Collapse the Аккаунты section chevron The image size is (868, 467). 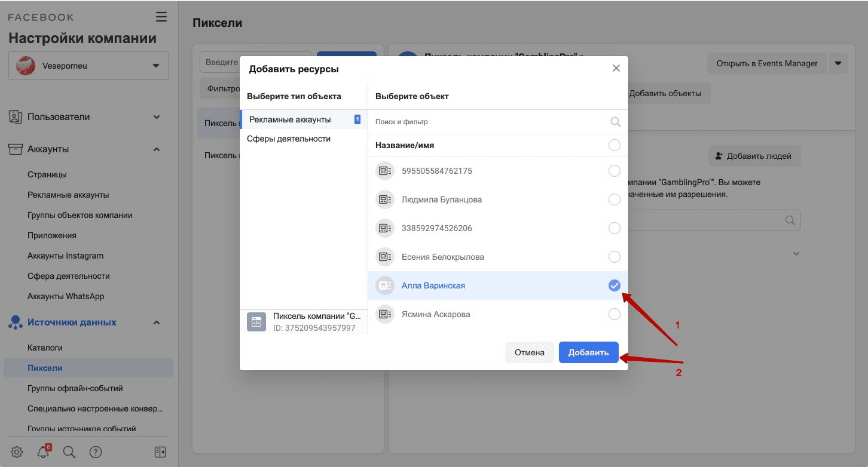click(157, 149)
